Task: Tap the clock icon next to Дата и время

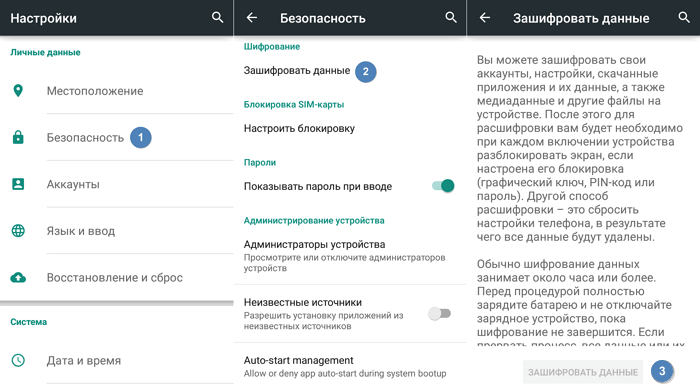Action: click(18, 360)
